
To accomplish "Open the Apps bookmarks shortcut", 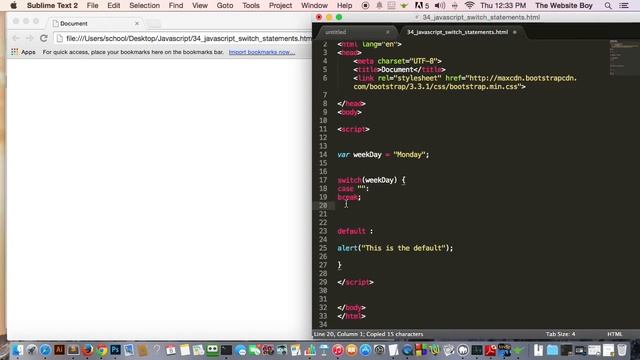I will point(23,52).
